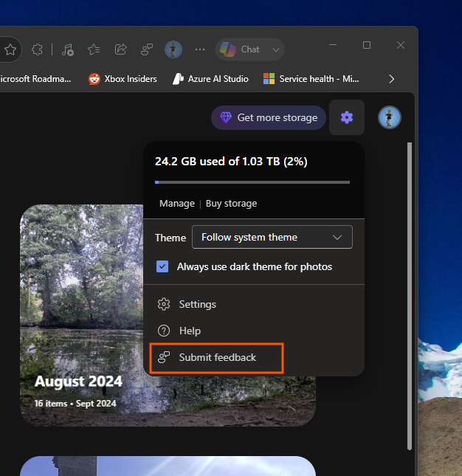Click the favorites star icon in address bar
Image resolution: width=462 pixels, height=476 pixels.
[10, 49]
